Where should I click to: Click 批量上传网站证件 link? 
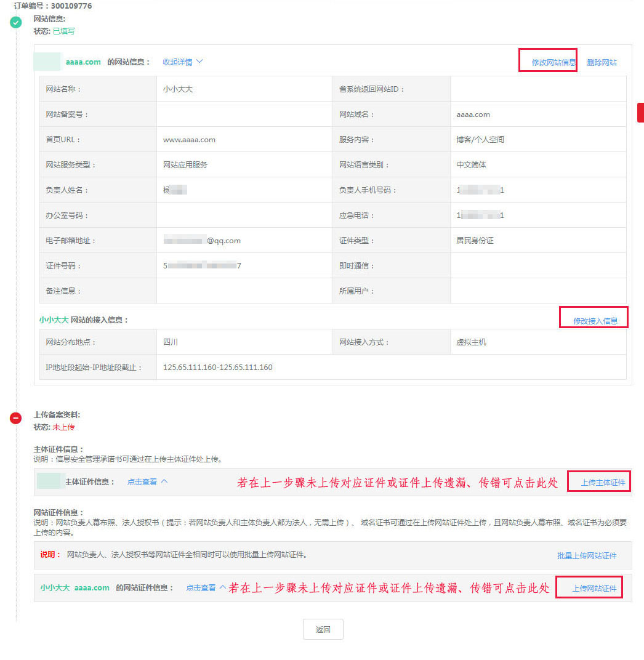(587, 555)
